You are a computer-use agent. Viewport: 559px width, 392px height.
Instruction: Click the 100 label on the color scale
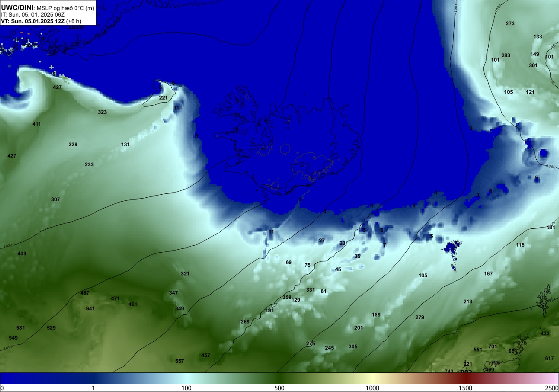(186, 388)
